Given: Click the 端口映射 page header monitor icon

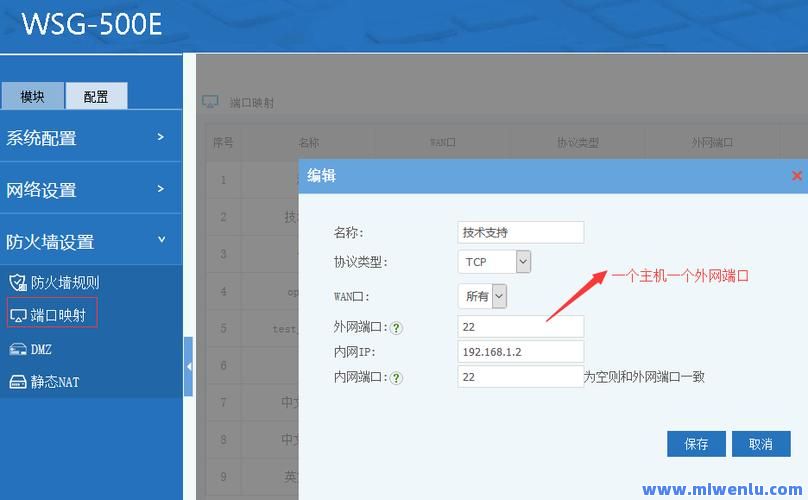Looking at the screenshot, I should [x=210, y=102].
